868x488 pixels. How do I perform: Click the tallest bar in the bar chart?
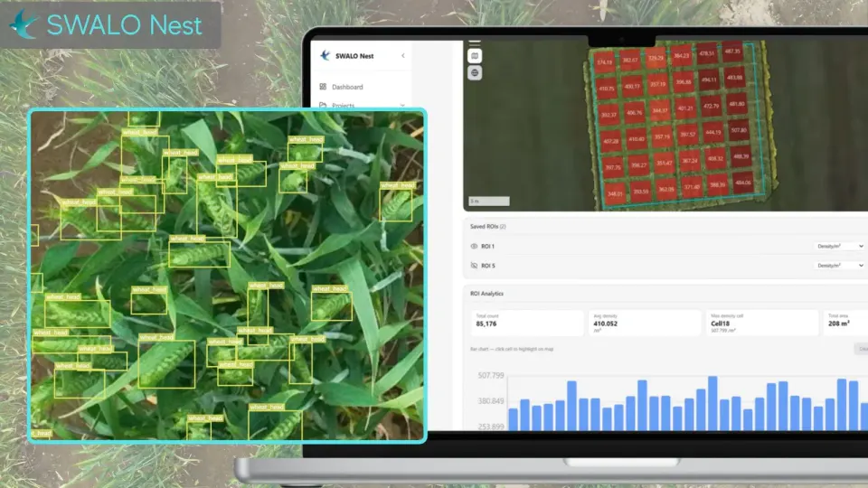pos(713,403)
